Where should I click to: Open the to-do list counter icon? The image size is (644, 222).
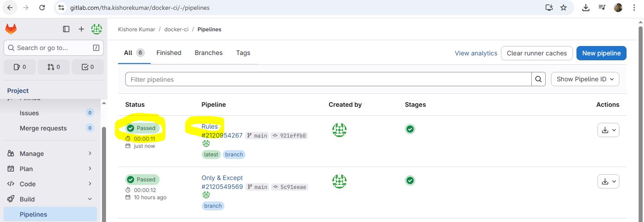click(88, 67)
